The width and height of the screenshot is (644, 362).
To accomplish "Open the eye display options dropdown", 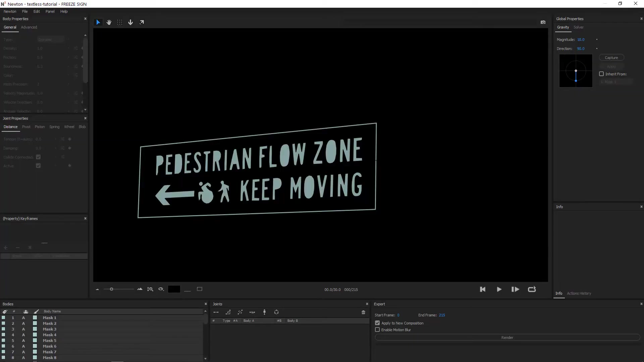I will point(161,289).
